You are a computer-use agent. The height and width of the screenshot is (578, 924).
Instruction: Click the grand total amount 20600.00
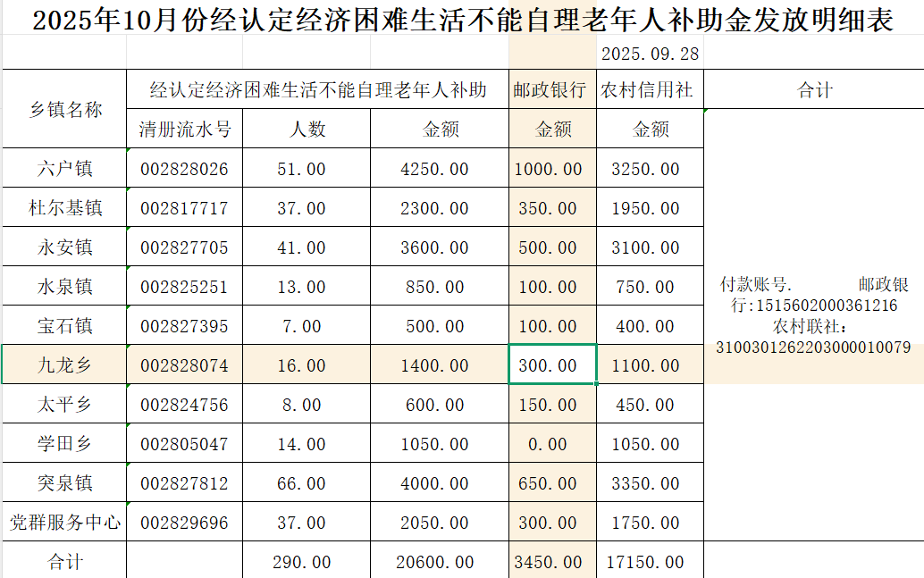[439, 562]
